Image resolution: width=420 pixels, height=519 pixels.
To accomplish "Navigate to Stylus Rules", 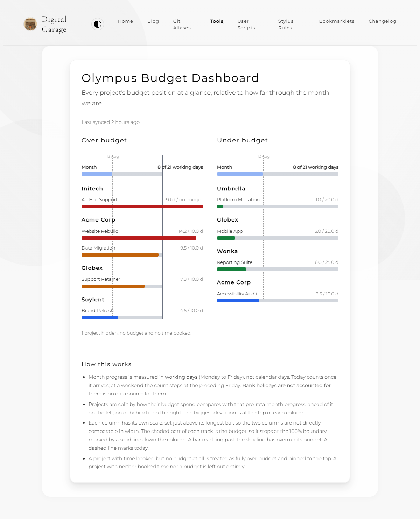I will [x=286, y=24].
